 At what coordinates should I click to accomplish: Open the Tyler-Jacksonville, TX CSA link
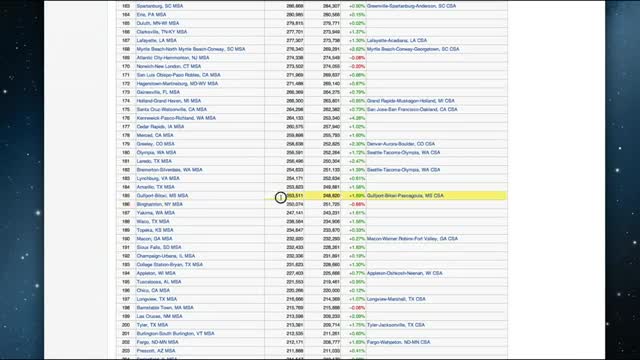(x=396, y=325)
